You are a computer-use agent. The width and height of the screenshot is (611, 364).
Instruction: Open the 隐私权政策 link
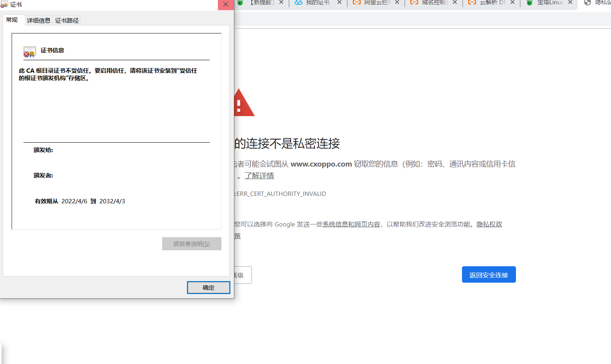(x=489, y=224)
